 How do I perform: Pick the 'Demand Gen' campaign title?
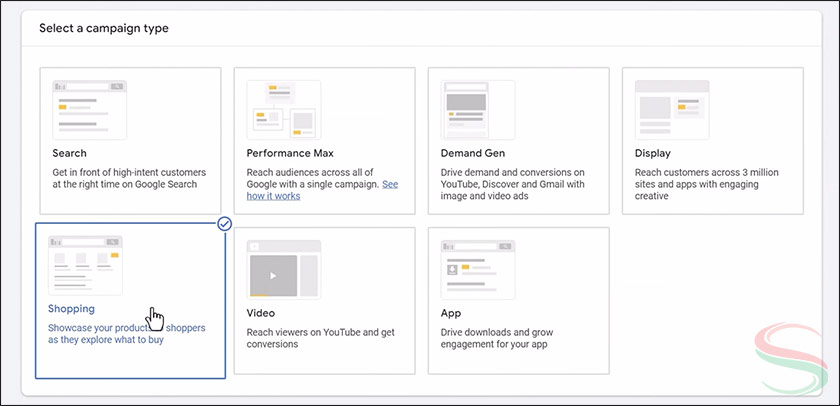(x=473, y=154)
